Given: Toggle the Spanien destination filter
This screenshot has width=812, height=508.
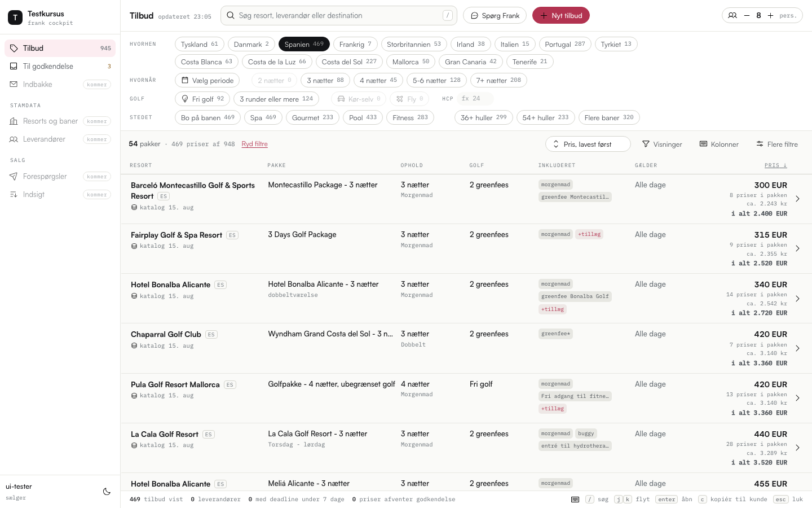Looking at the screenshot, I should [x=304, y=44].
